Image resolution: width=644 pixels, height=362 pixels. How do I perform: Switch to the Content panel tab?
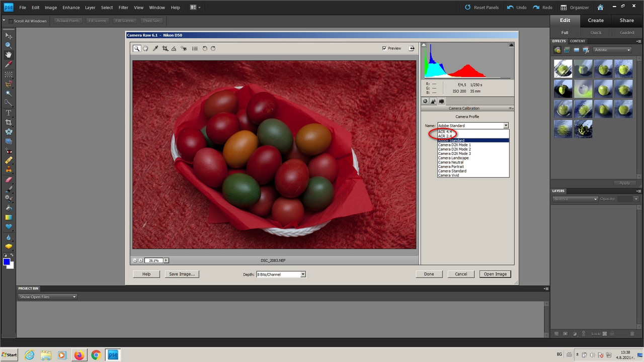tap(578, 41)
